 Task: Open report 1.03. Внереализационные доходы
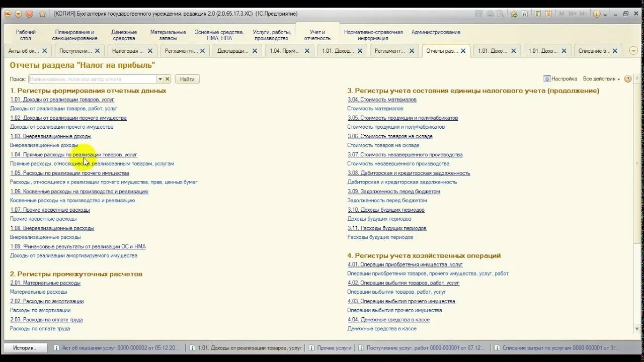[x=51, y=136]
